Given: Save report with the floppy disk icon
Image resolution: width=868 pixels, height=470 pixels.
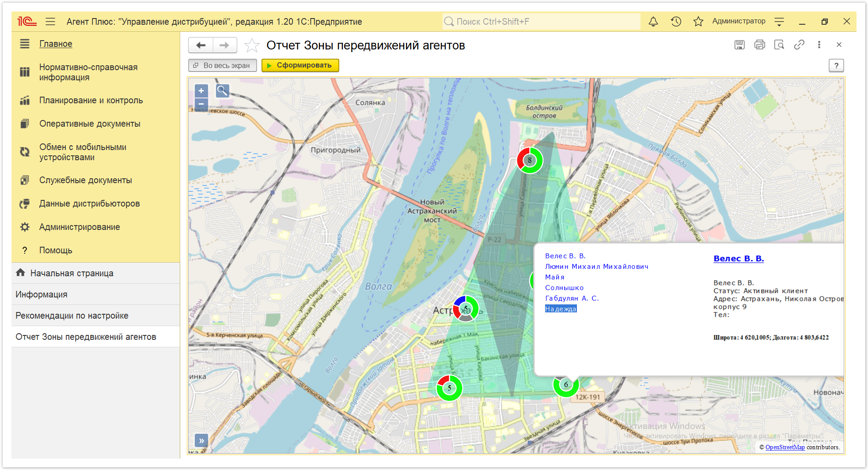Looking at the screenshot, I should 739,45.
